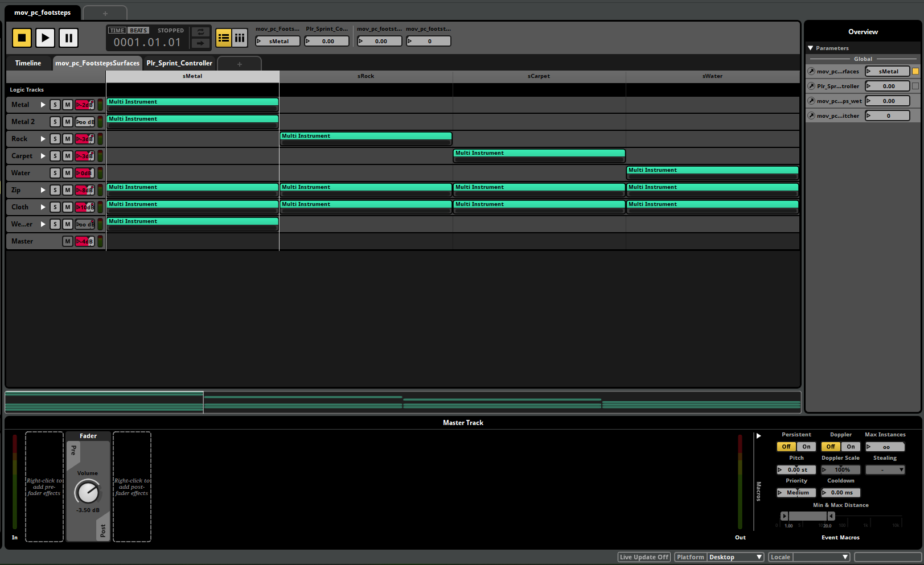
Task: Solo the Carpet track
Action: click(x=55, y=156)
